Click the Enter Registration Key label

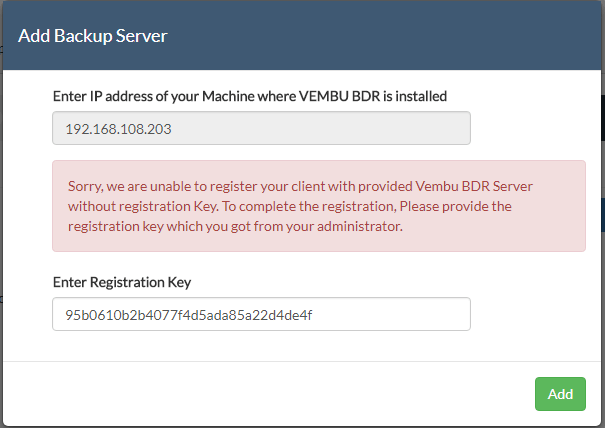122,282
